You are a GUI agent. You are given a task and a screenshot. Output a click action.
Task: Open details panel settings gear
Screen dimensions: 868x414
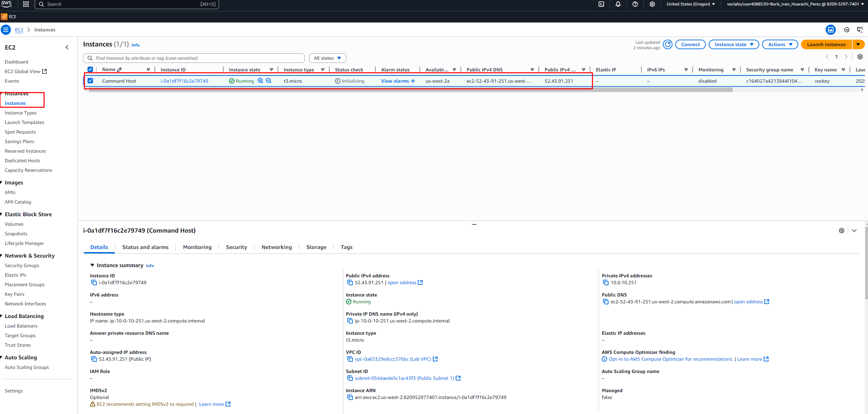point(842,231)
